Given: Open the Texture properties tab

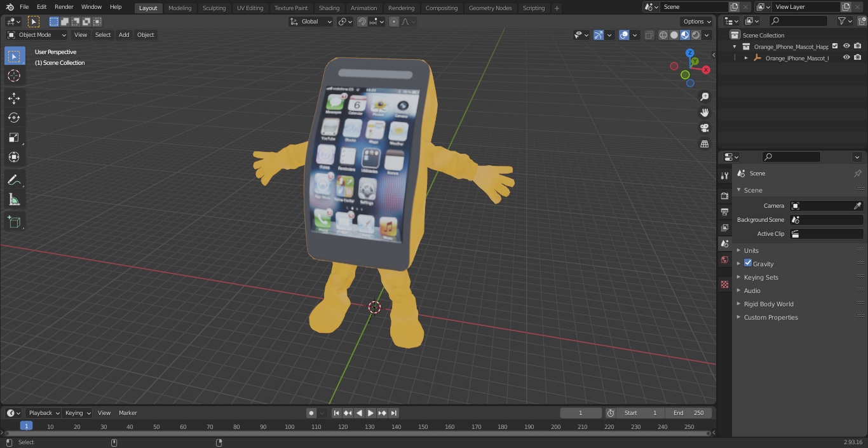Looking at the screenshot, I should tap(724, 285).
